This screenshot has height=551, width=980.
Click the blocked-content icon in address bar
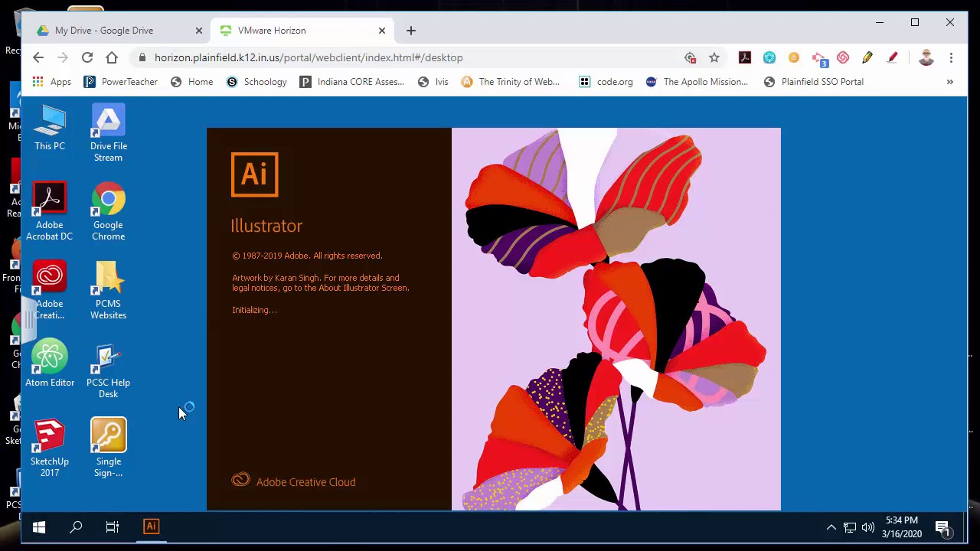coord(690,57)
